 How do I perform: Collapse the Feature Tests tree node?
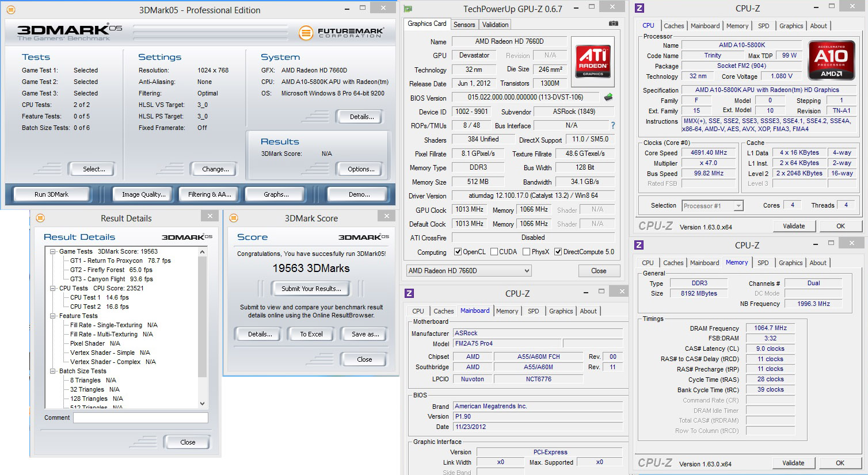pyautogui.click(x=53, y=316)
